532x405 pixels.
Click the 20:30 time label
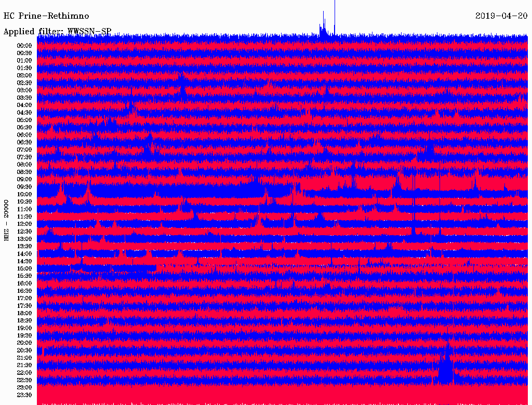coord(24,350)
